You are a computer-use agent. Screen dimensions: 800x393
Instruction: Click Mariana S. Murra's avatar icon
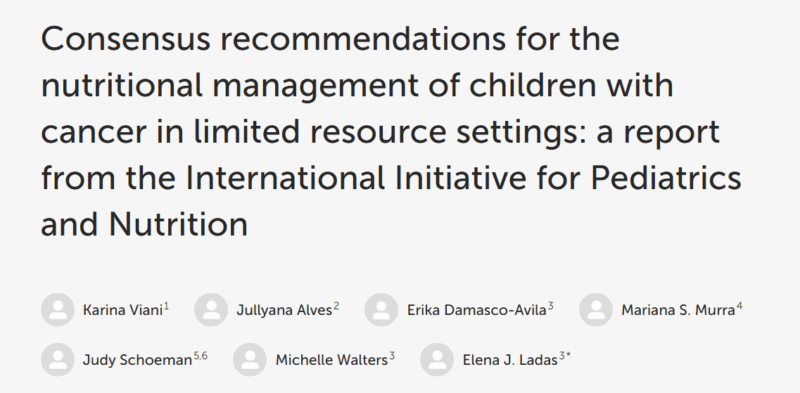pos(596,310)
